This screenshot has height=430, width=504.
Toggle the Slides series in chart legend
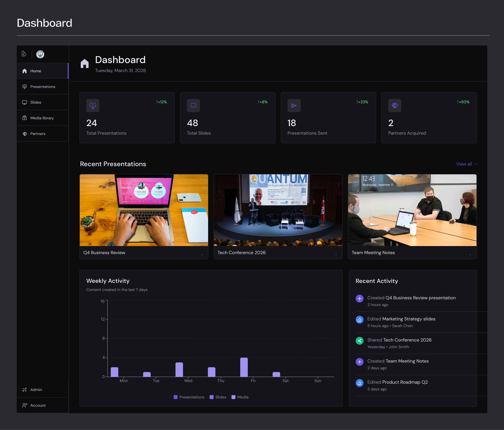click(x=218, y=397)
